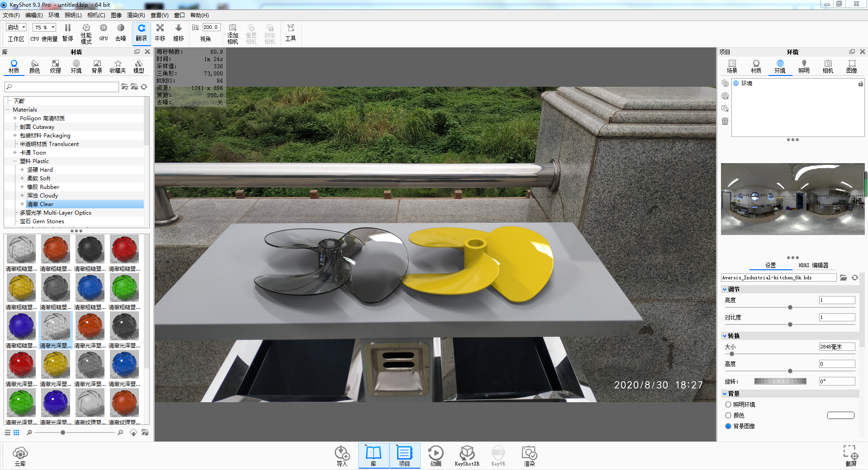Select the 翻滚 tumble camera tool
868x470 pixels.
tap(142, 33)
